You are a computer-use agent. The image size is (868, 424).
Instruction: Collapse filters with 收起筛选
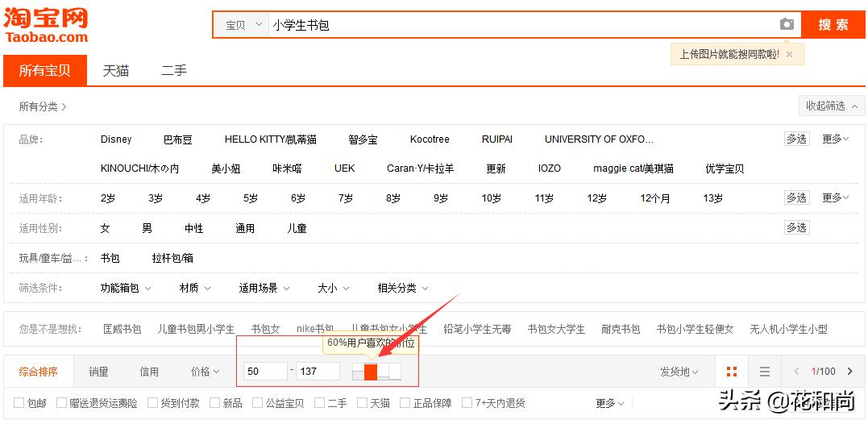tap(830, 106)
